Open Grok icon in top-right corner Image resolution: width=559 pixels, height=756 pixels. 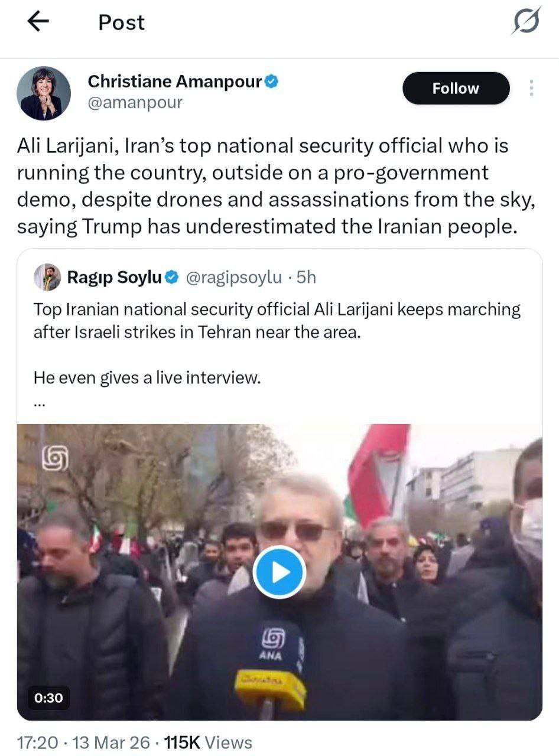pos(525,22)
